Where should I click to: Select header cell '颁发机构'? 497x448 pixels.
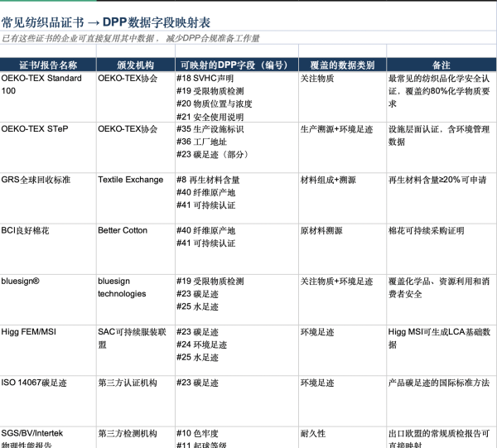click(136, 65)
